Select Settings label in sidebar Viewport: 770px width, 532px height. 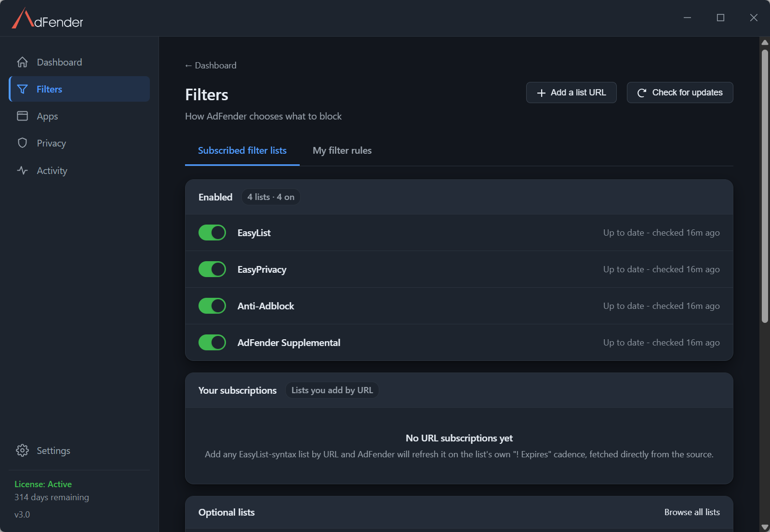pyautogui.click(x=53, y=451)
